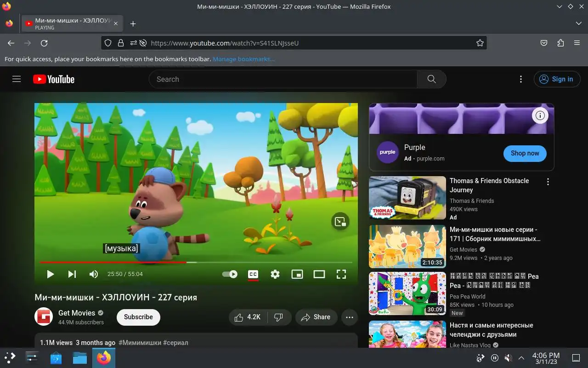This screenshot has height=368, width=588.
Task: Skip to the next video
Action: [72, 274]
